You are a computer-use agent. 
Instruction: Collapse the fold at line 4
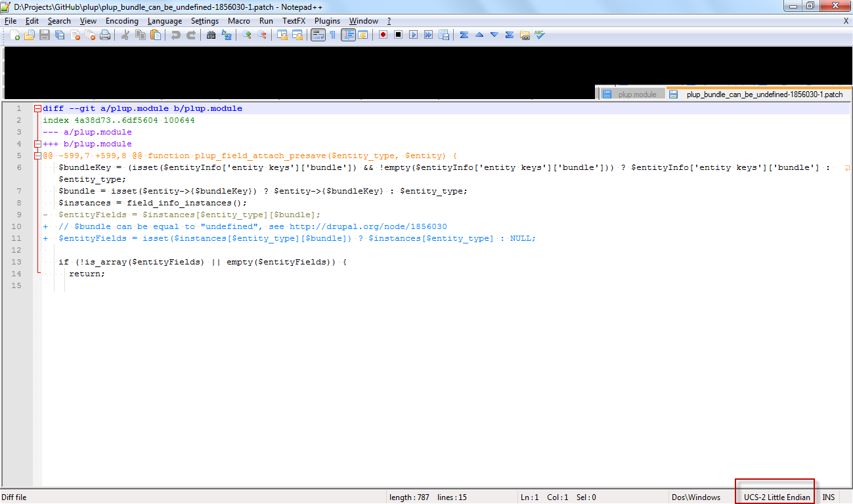37,144
